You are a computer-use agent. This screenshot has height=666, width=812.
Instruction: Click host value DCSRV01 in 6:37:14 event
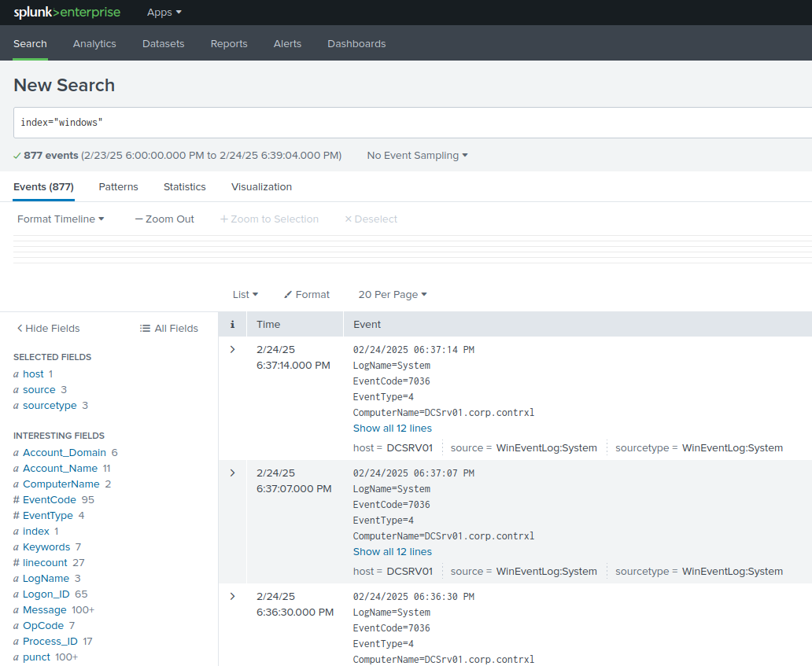tap(410, 448)
